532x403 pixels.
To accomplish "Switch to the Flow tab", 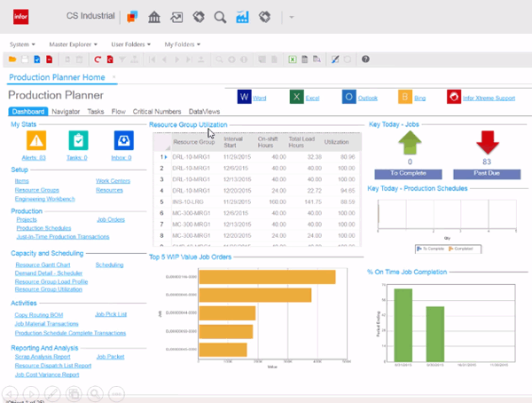I will coord(119,112).
